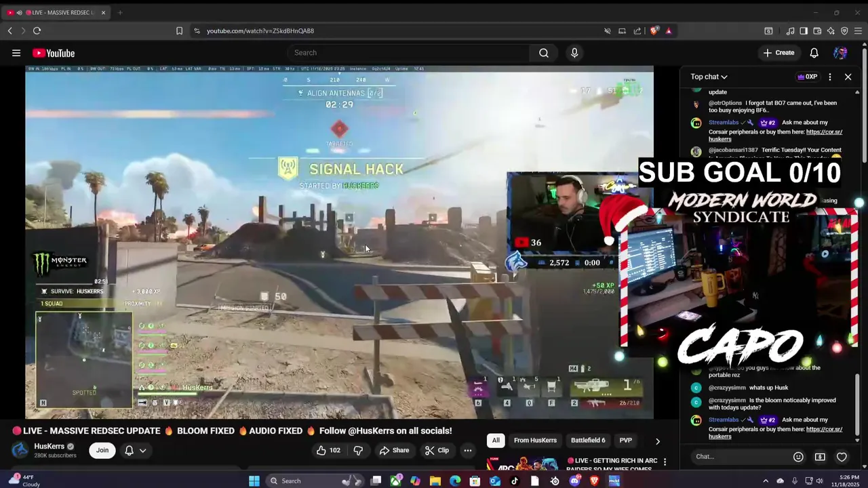Open options for ARC Raiders suggested video
The width and height of the screenshot is (868, 488).
click(x=665, y=462)
